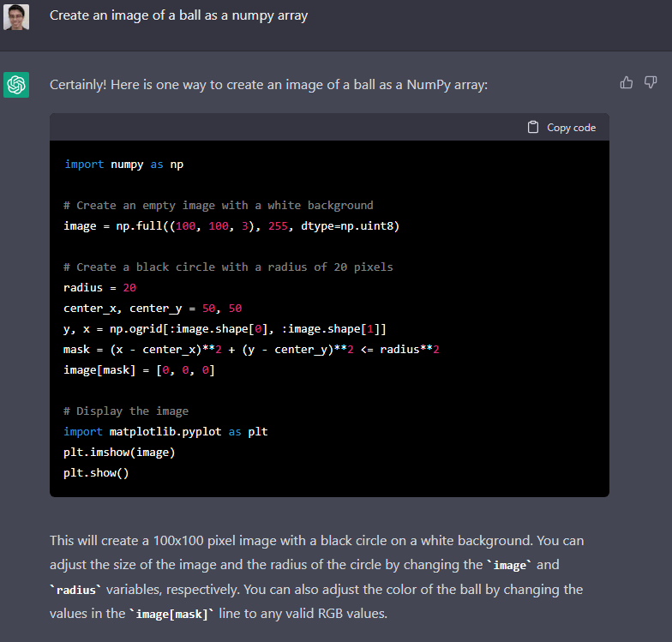The height and width of the screenshot is (642, 672).
Task: Click the plt.show() code line
Action: 96,472
